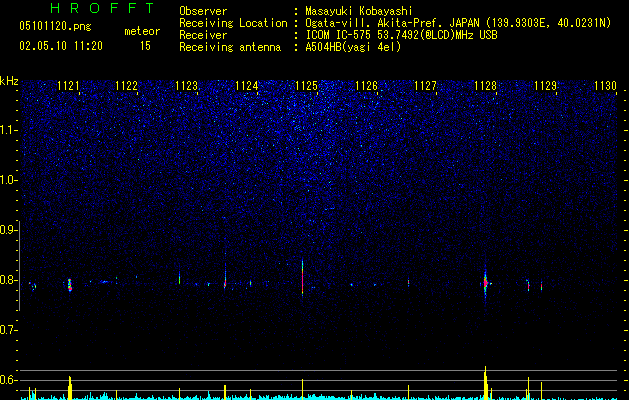
Task: Select the antenna value A504HB(yagi 4el)
Action: click(x=353, y=47)
